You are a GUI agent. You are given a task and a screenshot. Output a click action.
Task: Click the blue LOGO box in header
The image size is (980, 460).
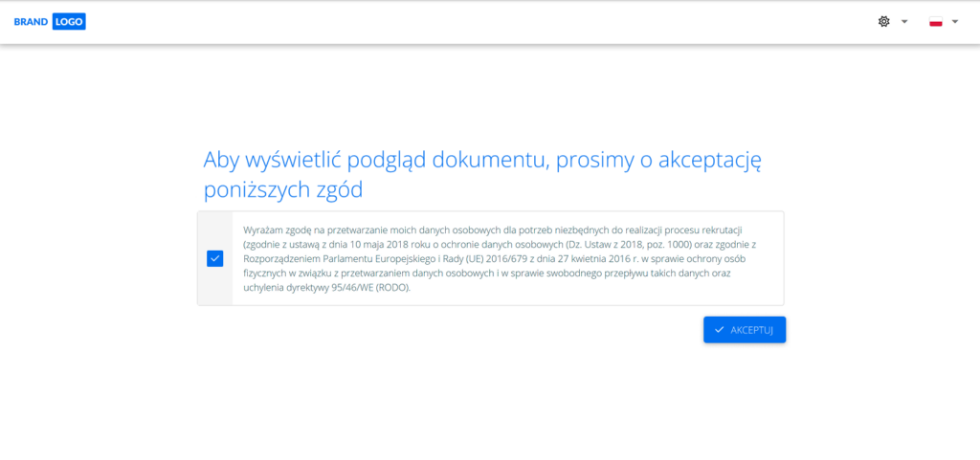[69, 21]
